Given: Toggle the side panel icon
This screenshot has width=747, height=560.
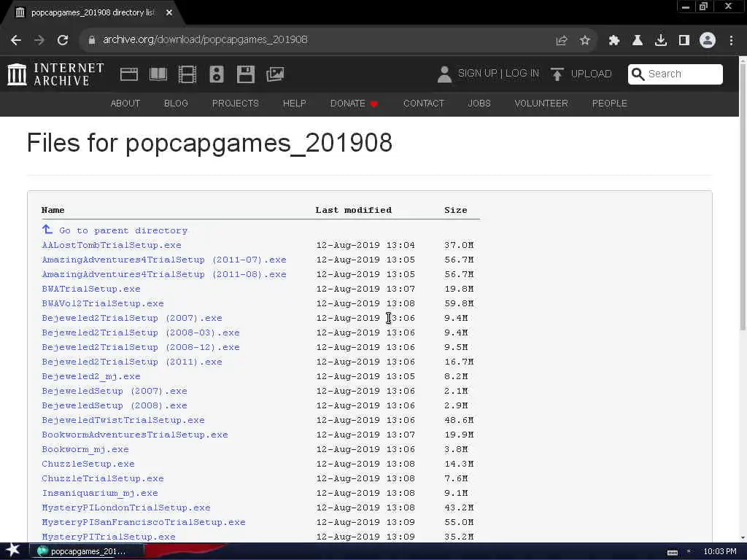Looking at the screenshot, I should pyautogui.click(x=684, y=41).
